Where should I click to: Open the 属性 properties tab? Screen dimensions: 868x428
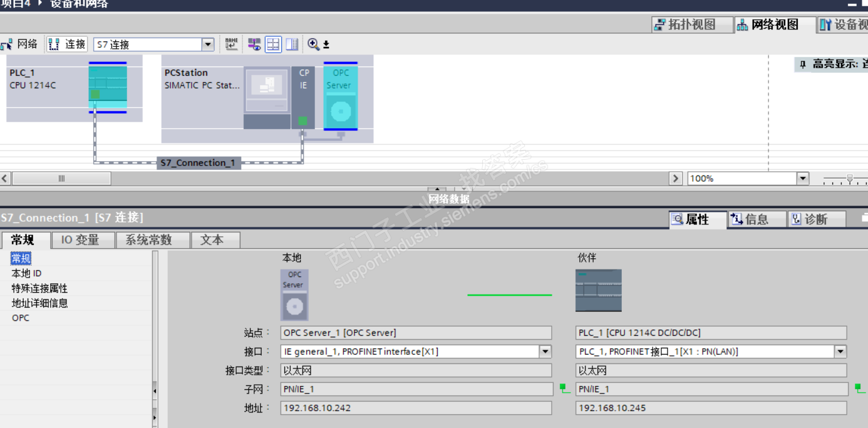697,219
